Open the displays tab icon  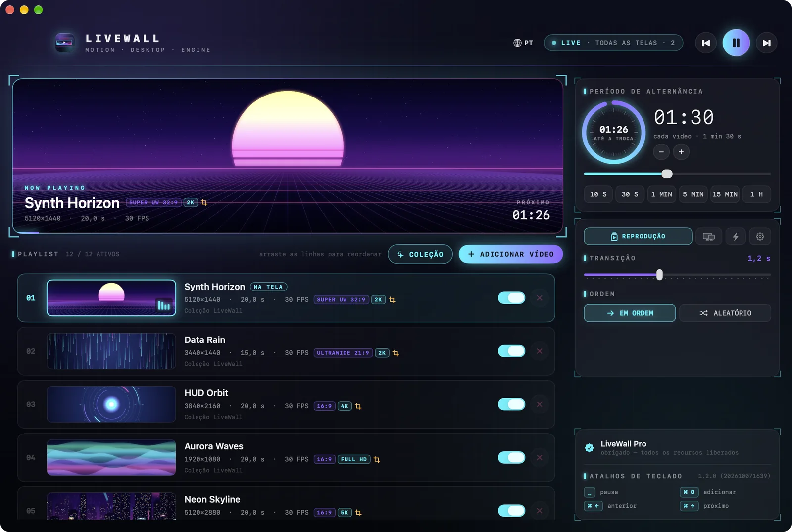tap(709, 237)
